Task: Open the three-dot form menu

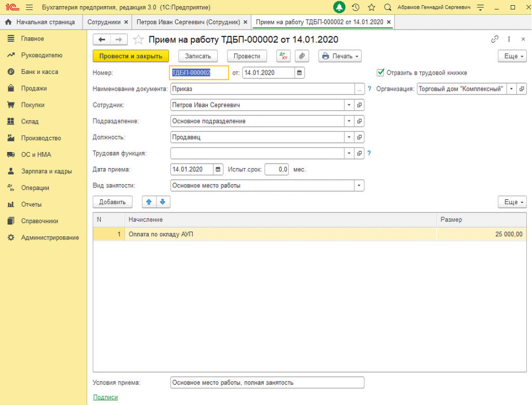Action: click(509, 39)
